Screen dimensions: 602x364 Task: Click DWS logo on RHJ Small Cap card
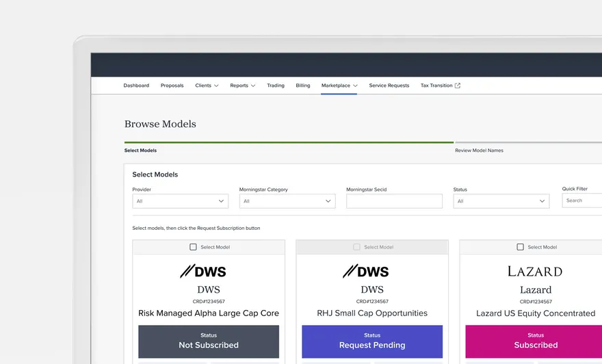[x=366, y=271]
